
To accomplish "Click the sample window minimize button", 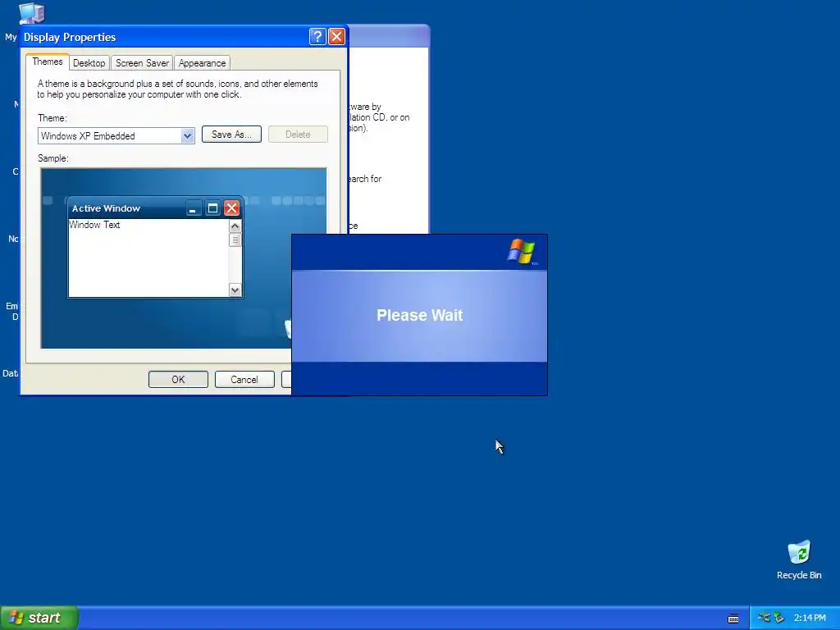I will pyautogui.click(x=194, y=208).
